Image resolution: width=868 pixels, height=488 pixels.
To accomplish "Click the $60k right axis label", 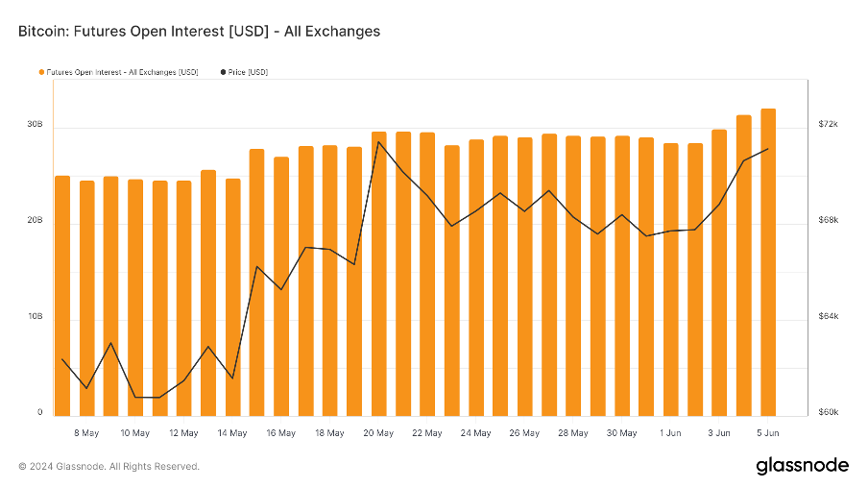I will pos(828,413).
